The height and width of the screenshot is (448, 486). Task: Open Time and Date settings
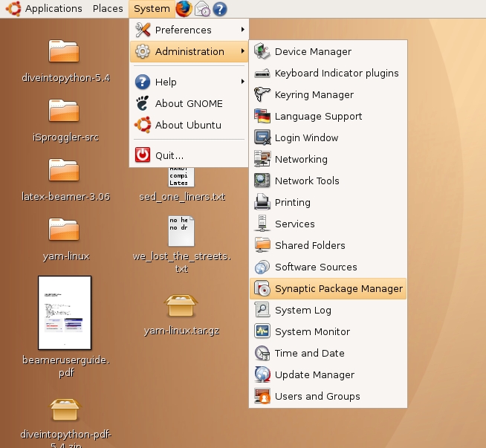click(x=328, y=353)
